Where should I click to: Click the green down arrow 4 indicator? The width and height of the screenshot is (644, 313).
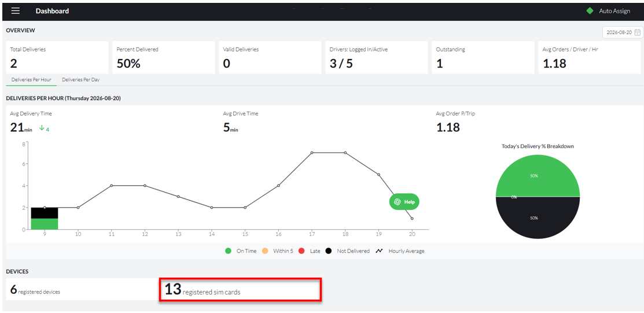pyautogui.click(x=45, y=128)
